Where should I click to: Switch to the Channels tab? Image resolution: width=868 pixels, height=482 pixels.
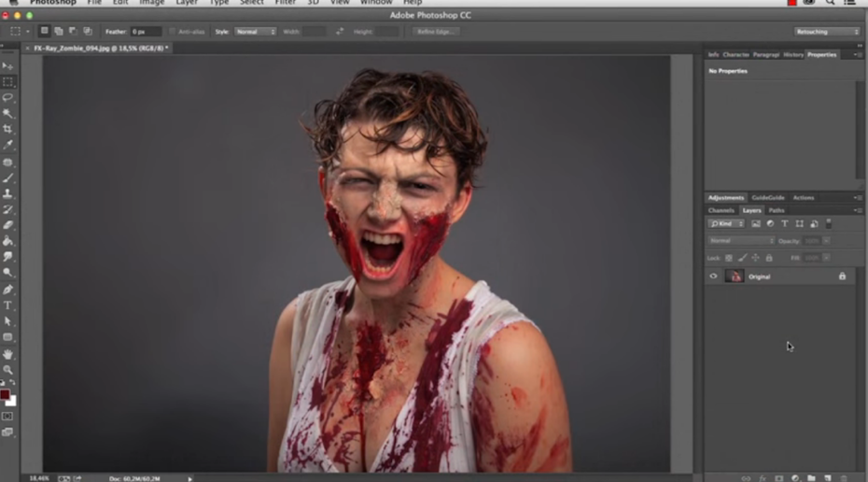pos(721,210)
